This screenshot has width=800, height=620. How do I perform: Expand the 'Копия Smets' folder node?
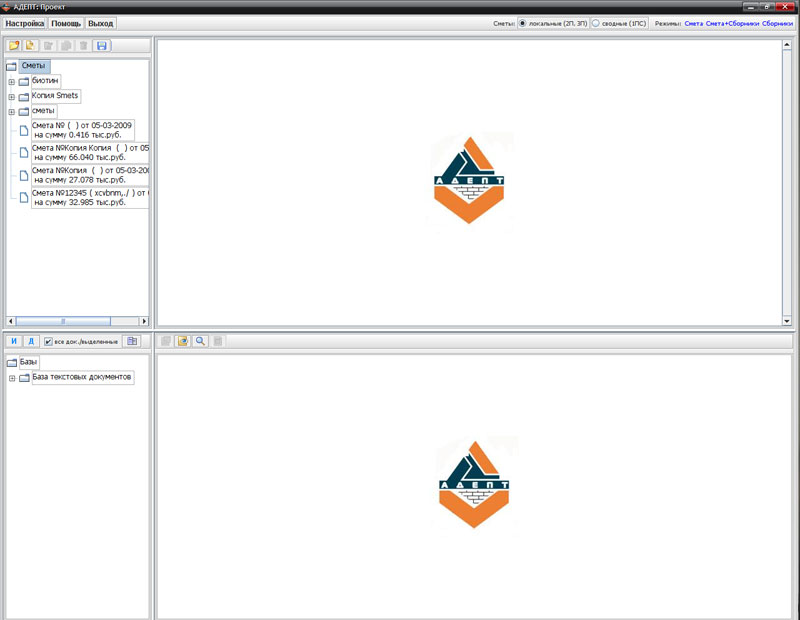(x=11, y=97)
